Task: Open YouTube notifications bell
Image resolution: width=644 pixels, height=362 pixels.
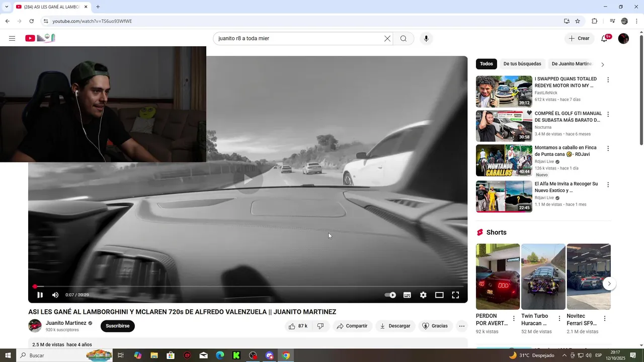Action: pos(604,39)
